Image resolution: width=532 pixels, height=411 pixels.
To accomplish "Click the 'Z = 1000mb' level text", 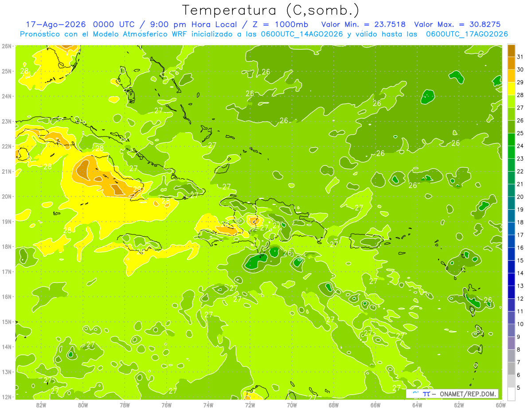I will click(281, 24).
